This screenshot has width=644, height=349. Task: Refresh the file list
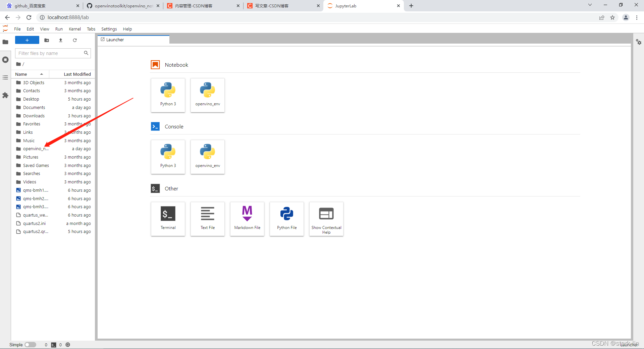click(75, 40)
